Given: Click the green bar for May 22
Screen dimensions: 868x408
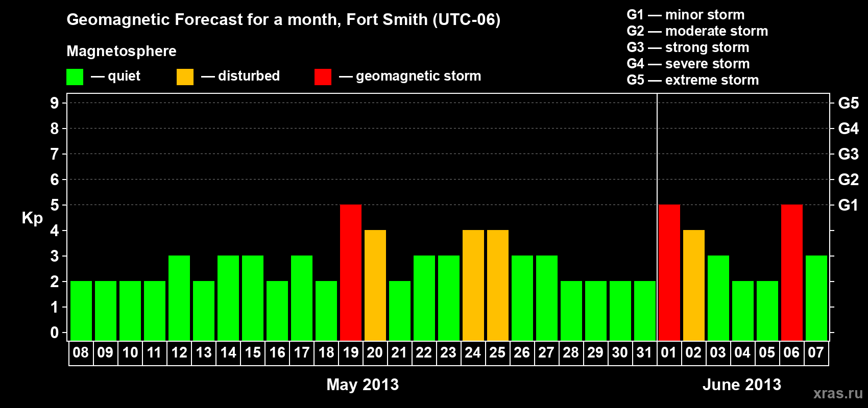Looking at the screenshot, I should point(424,298).
